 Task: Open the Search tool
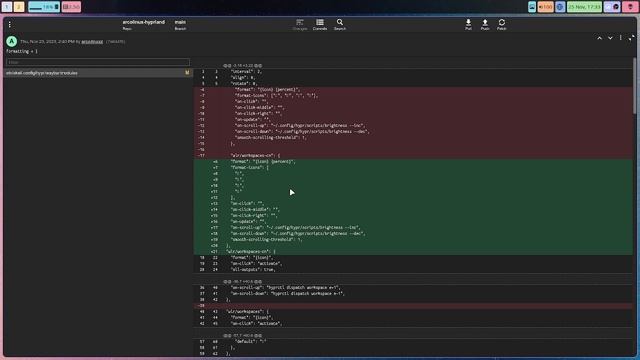coord(340,24)
